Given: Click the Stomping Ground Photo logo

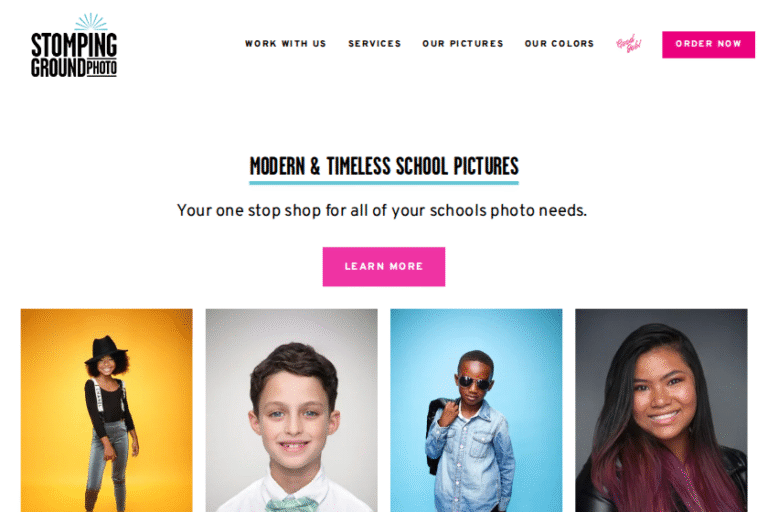Looking at the screenshot, I should coord(74,46).
